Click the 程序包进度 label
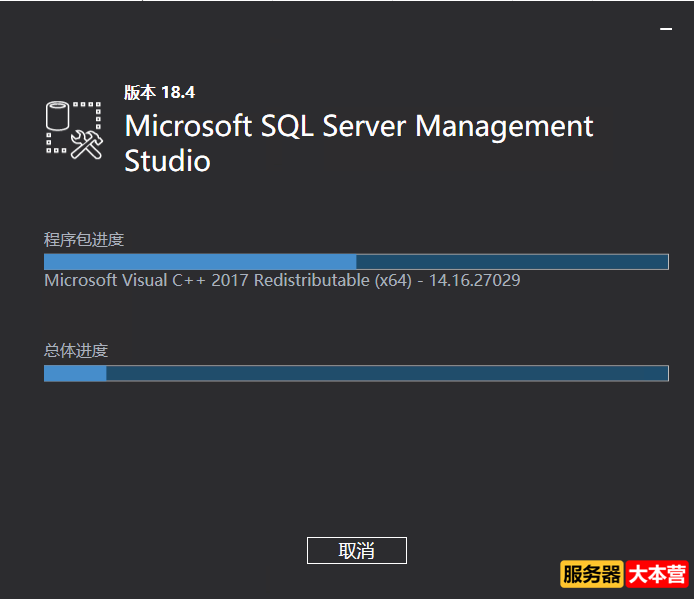The image size is (694, 599). pyautogui.click(x=84, y=240)
